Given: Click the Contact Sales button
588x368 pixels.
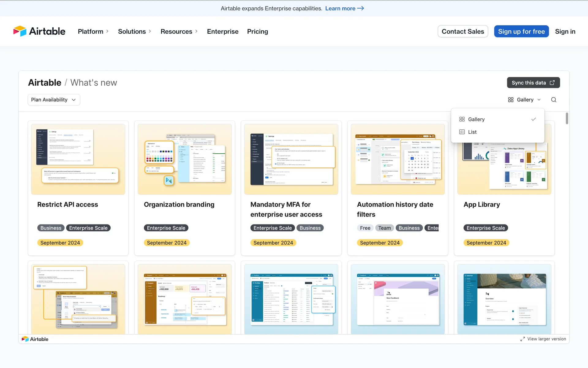Looking at the screenshot, I should [x=462, y=31].
